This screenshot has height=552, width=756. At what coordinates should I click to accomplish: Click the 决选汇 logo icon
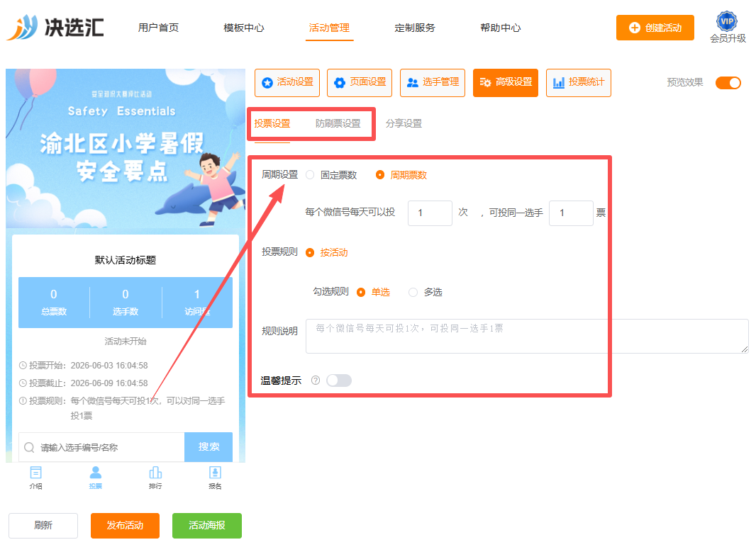[22, 27]
